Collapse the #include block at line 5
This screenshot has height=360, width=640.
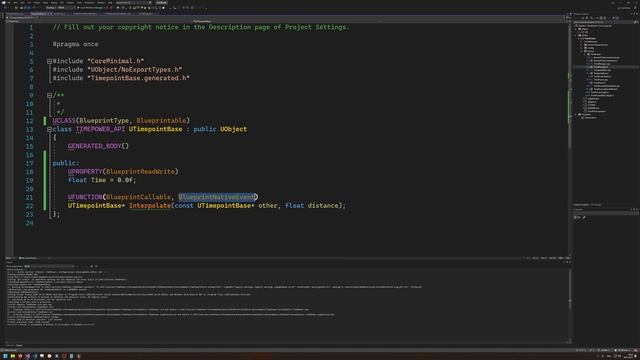49,61
